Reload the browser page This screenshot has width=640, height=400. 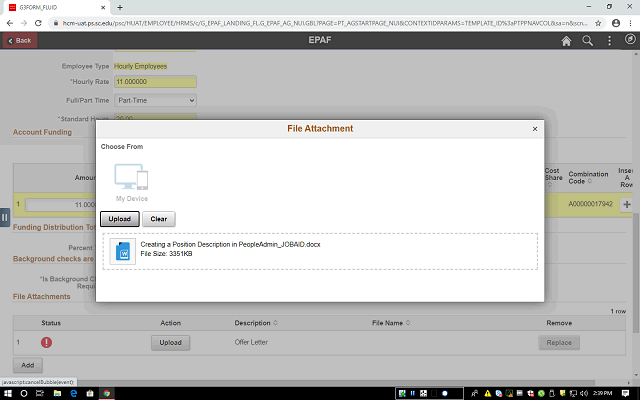(38, 23)
